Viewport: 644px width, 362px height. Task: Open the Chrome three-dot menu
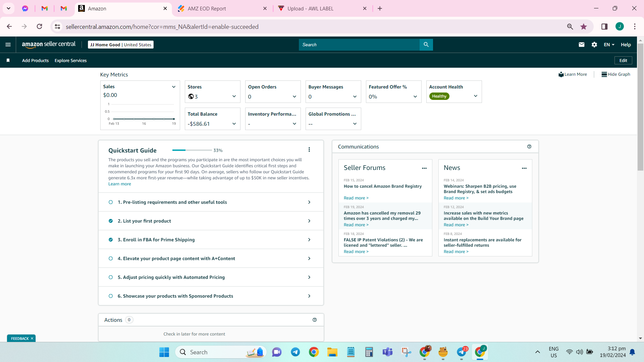(x=635, y=26)
